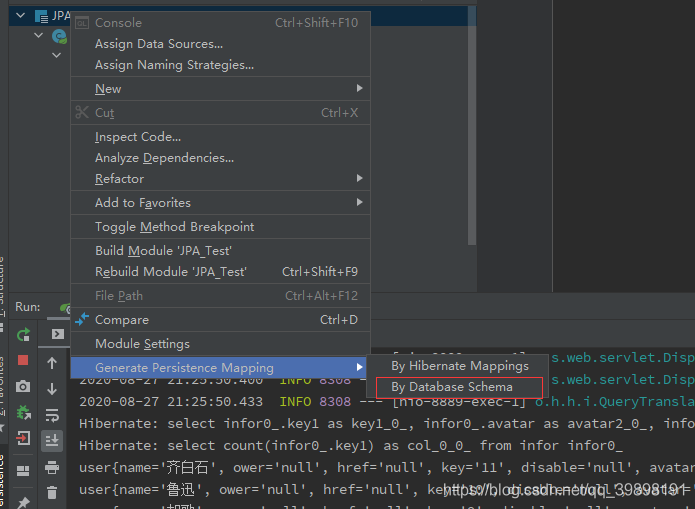The image size is (695, 509).
Task: Open the New menu entry
Action: 221,89
